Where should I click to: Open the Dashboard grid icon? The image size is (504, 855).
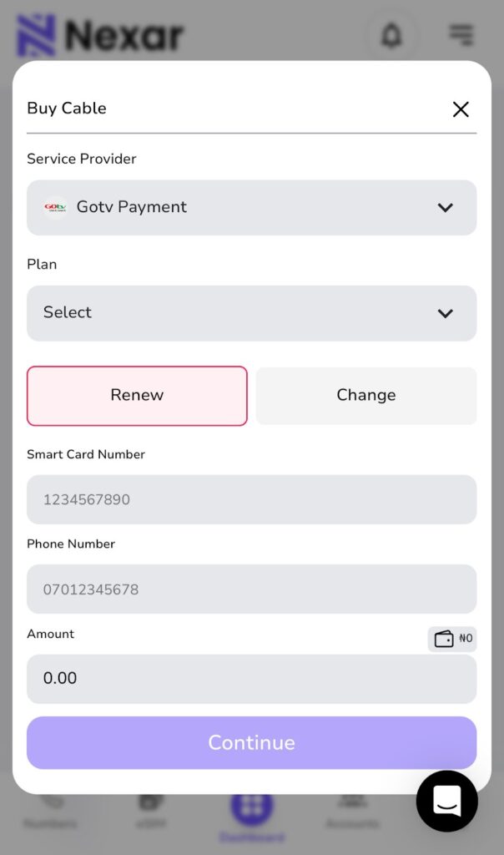coord(251,808)
